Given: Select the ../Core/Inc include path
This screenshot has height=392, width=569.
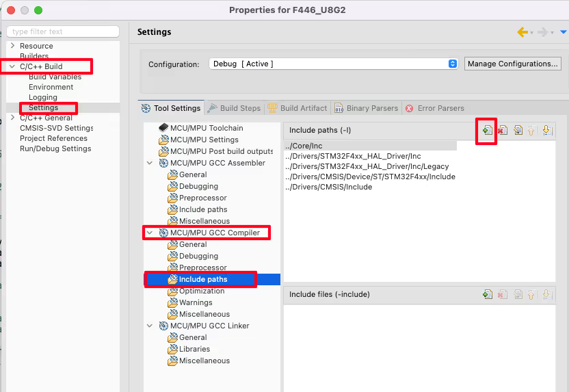Looking at the screenshot, I should [x=370, y=146].
